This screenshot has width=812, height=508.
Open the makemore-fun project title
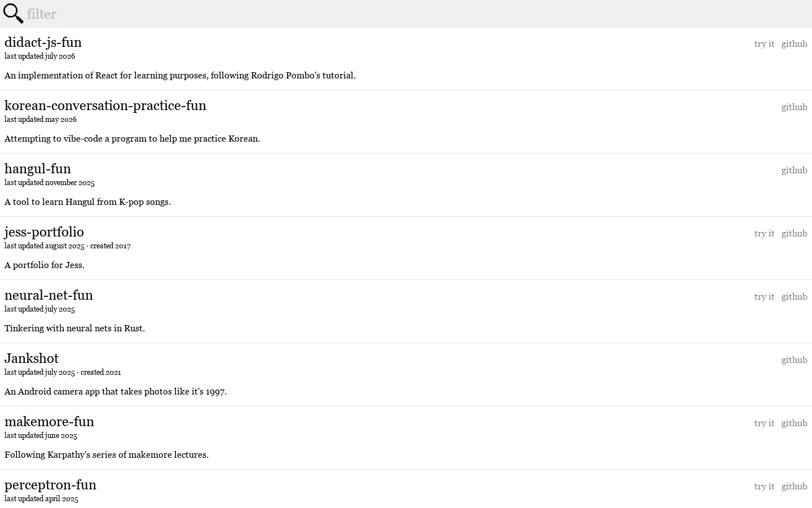coord(49,422)
